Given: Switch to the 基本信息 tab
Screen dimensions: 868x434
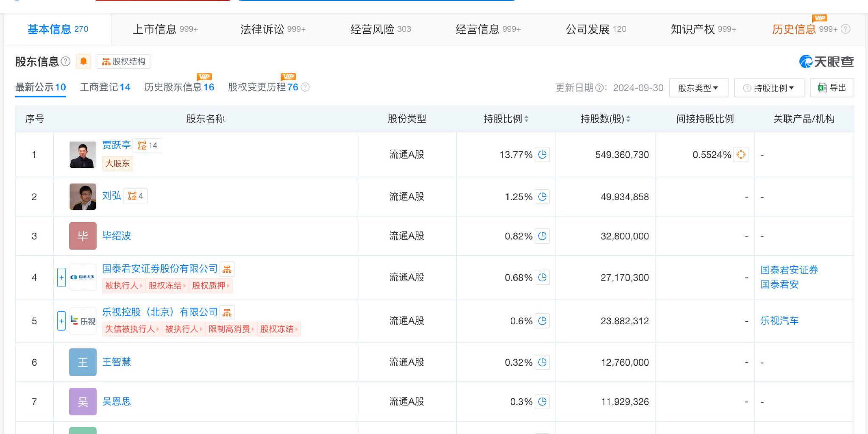Looking at the screenshot, I should (x=58, y=29).
